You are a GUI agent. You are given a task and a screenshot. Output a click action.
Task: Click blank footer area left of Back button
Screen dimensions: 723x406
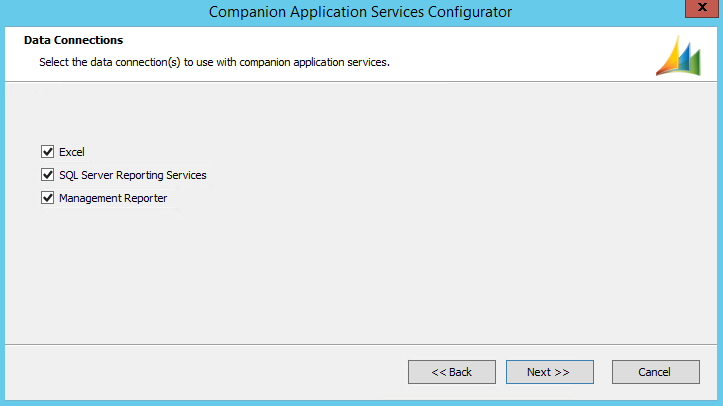(200, 372)
